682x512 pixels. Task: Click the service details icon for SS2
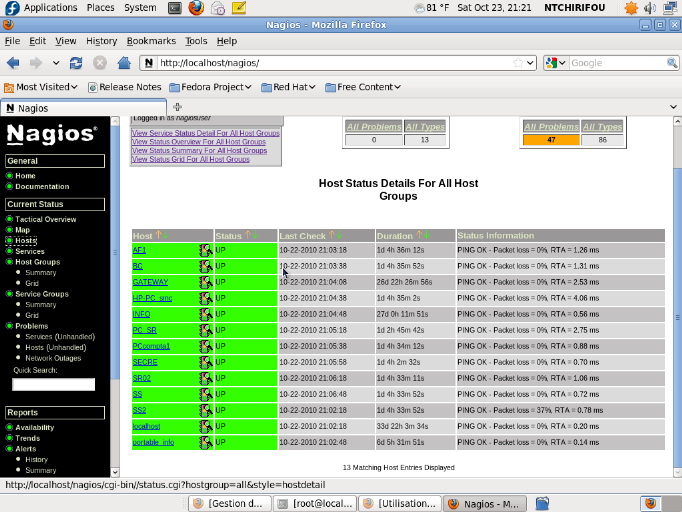click(x=206, y=410)
